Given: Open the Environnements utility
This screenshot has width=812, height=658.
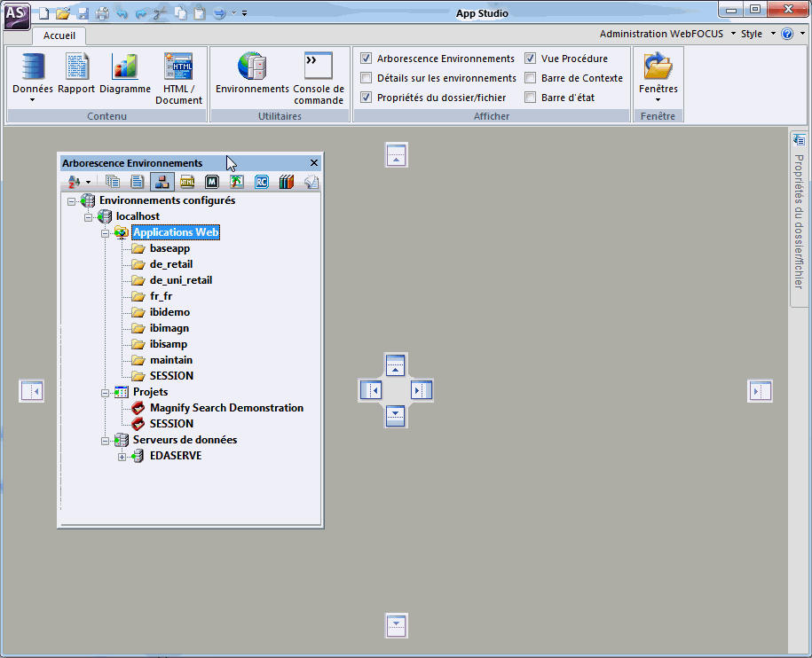Looking at the screenshot, I should click(252, 74).
